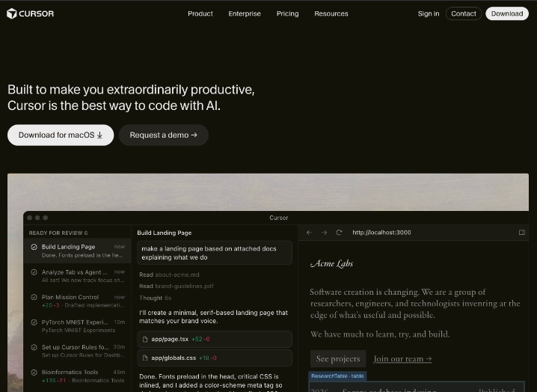Click the ResearchTable table label

point(337,376)
